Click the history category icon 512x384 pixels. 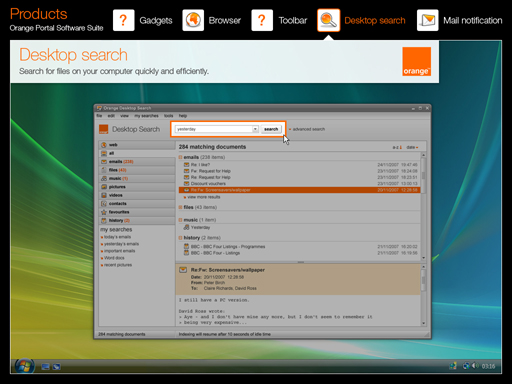104,220
